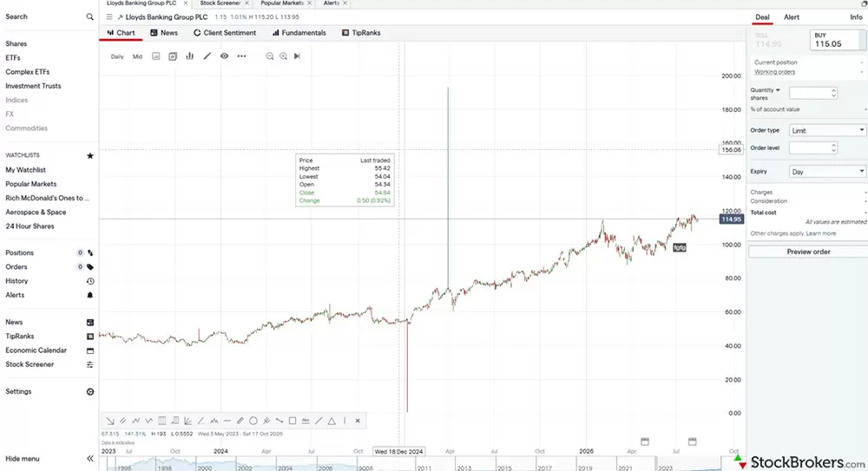Switch to the News chart tab
Viewport: 868px width, 471px height.
point(164,33)
